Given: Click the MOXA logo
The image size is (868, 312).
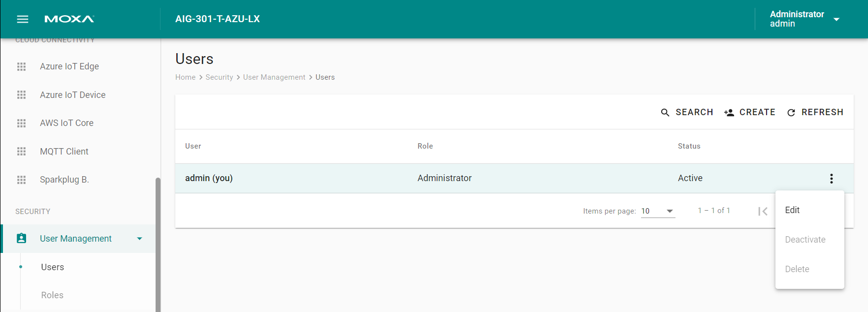Looking at the screenshot, I should [x=69, y=19].
